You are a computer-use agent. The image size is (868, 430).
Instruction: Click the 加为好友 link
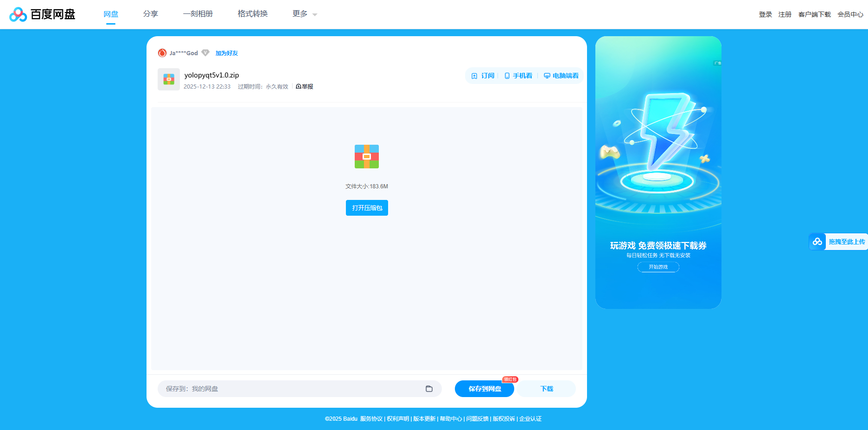pyautogui.click(x=227, y=53)
